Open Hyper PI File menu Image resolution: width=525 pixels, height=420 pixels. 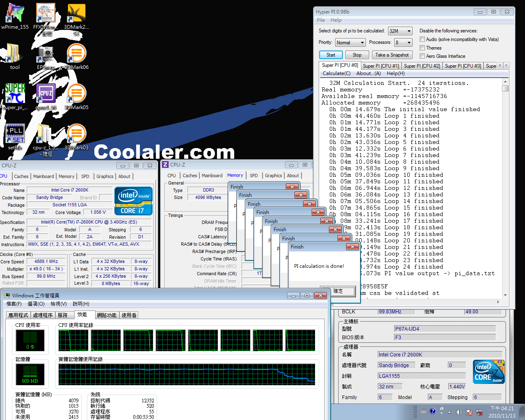pyautogui.click(x=321, y=20)
